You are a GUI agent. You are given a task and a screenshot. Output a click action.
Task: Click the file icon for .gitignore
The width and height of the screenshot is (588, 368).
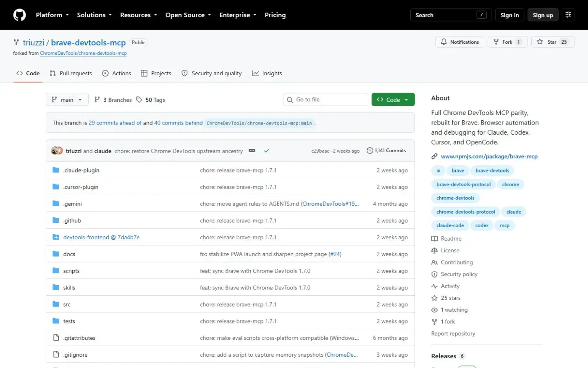(x=56, y=355)
